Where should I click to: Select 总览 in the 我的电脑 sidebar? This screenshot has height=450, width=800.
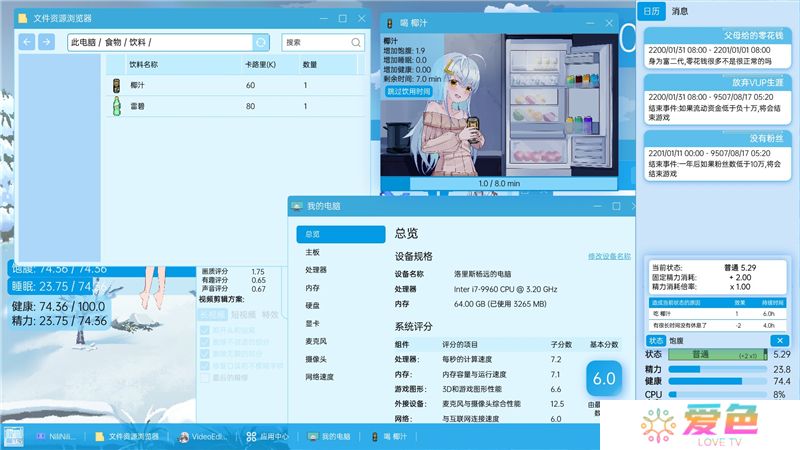(340, 234)
